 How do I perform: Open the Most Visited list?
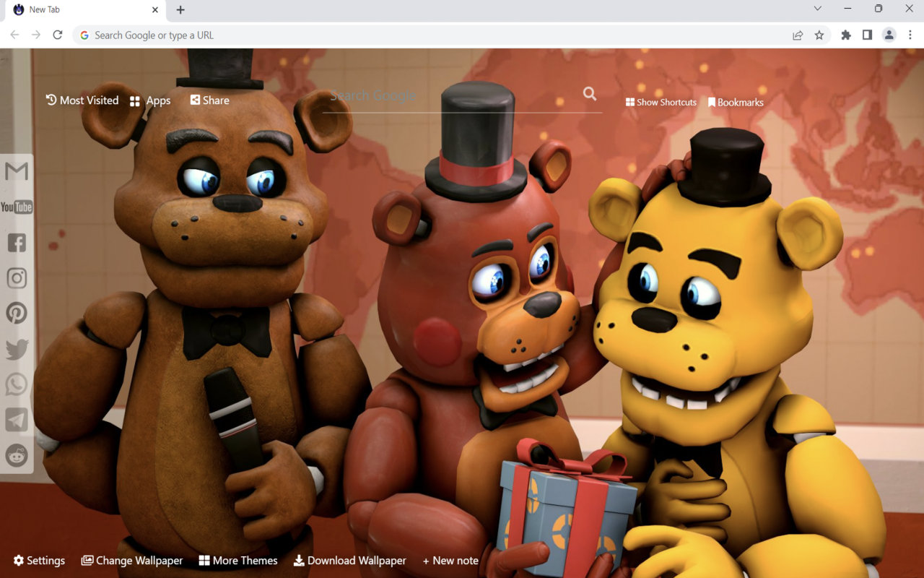(82, 100)
